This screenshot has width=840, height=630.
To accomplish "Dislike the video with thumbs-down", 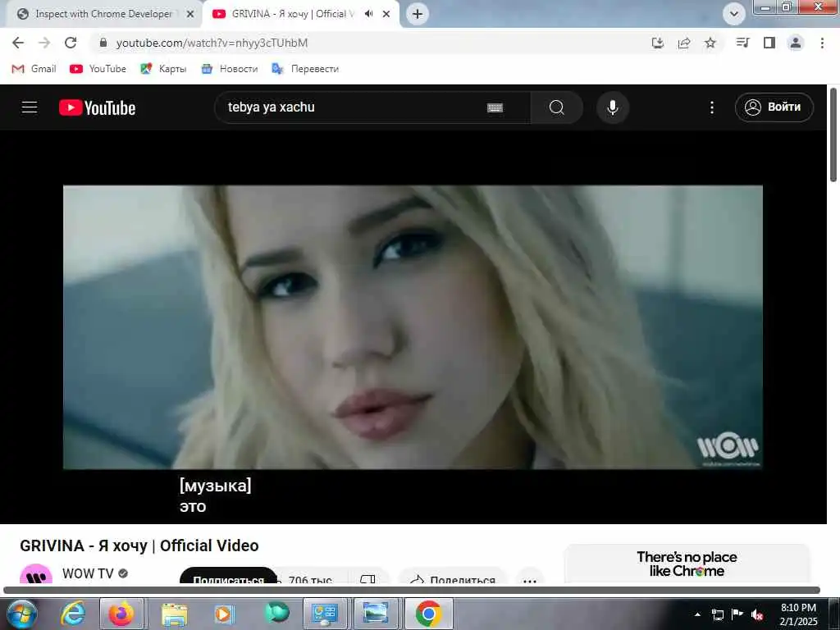I will pyautogui.click(x=367, y=577).
